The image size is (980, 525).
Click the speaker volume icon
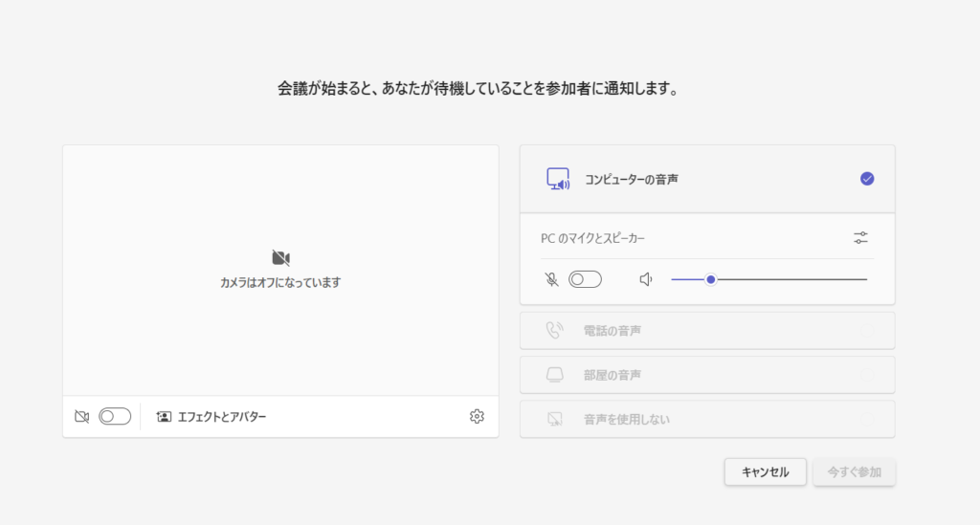coord(646,279)
